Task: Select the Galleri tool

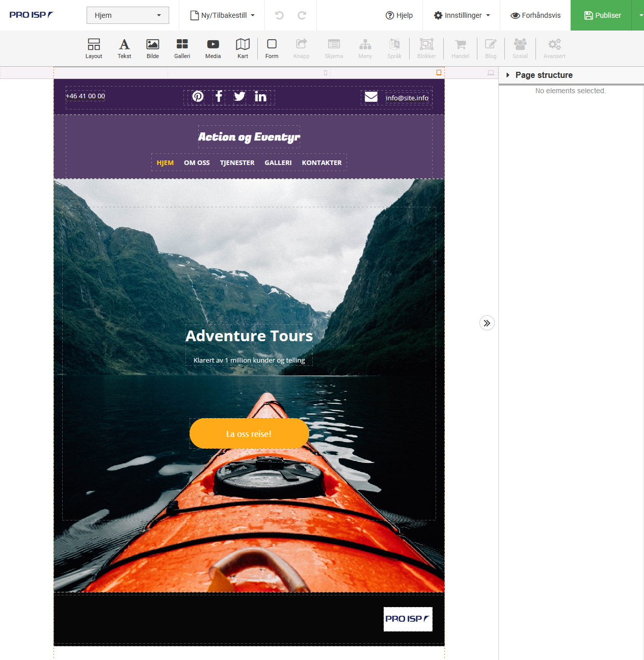Action: [182, 49]
